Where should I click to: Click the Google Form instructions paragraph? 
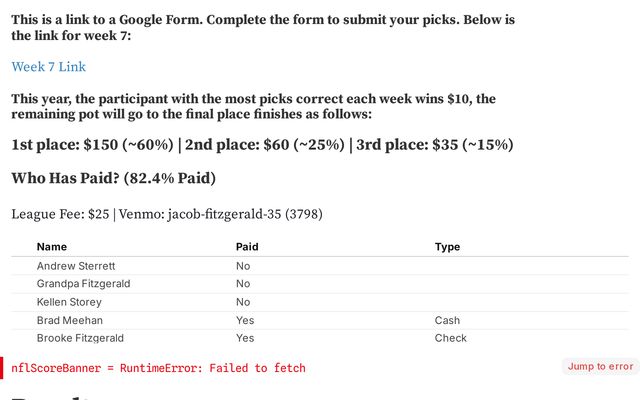(263, 28)
